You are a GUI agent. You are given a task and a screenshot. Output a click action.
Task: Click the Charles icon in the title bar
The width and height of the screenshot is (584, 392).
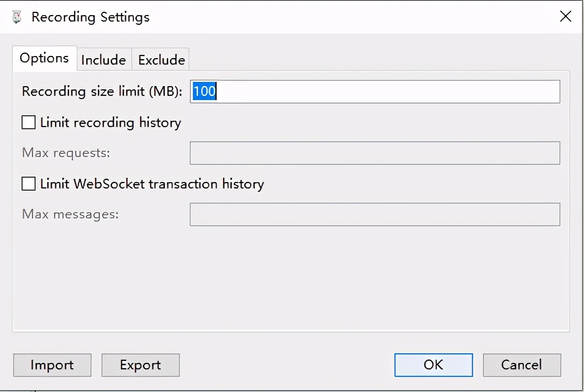pyautogui.click(x=17, y=17)
